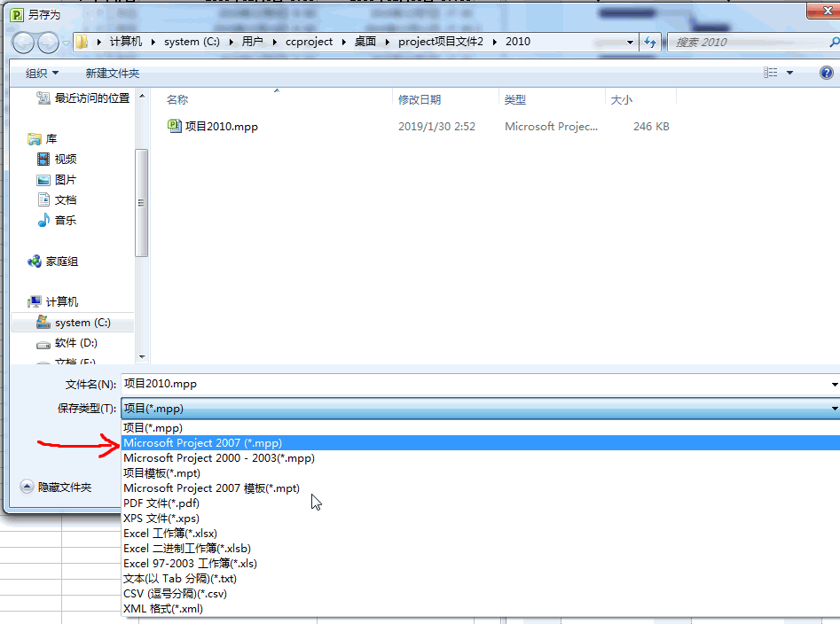Click 用户 in the breadcrumb path
Viewport: 840px width, 624px height.
tap(252, 42)
